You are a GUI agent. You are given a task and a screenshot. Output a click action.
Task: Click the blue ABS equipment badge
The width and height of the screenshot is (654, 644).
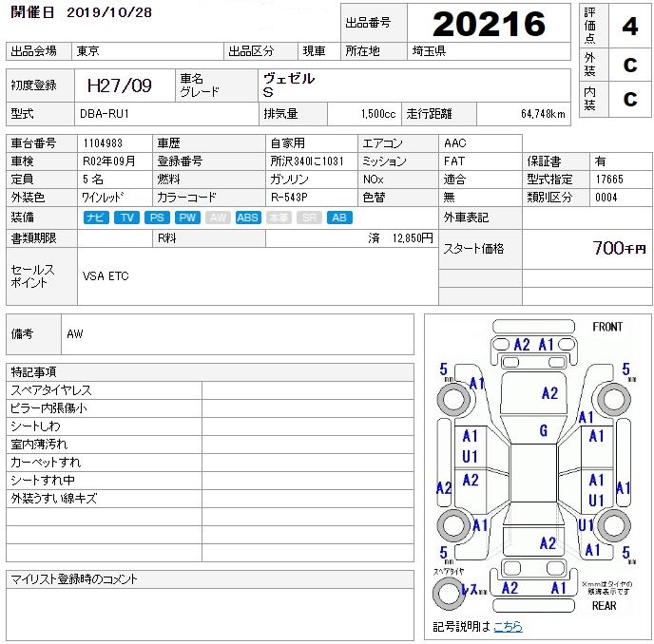tap(247, 218)
